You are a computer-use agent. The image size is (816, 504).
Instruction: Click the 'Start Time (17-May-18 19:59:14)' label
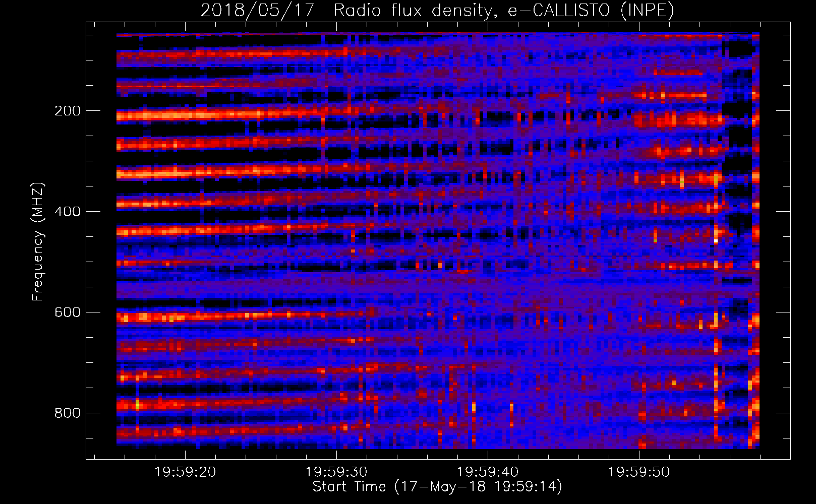(437, 487)
